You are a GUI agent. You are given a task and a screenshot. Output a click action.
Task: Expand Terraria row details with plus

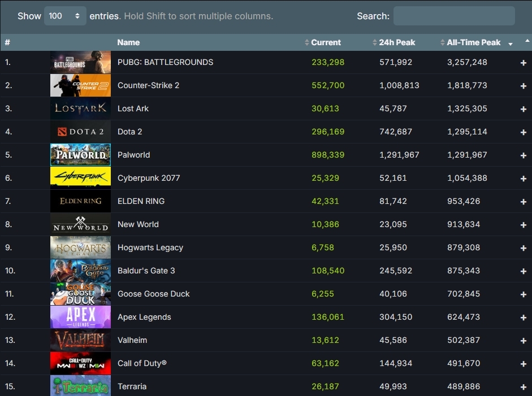523,387
